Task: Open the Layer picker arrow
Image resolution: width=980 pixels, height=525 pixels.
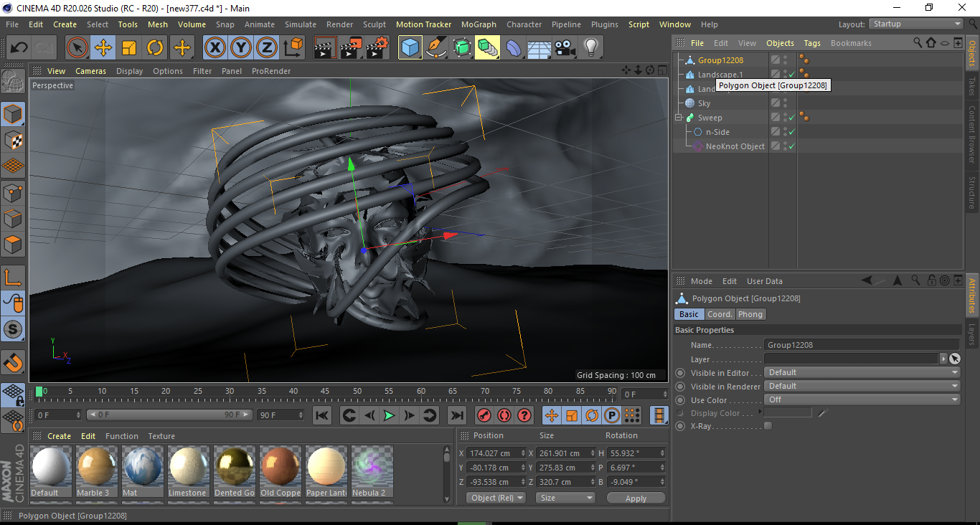Action: point(943,359)
